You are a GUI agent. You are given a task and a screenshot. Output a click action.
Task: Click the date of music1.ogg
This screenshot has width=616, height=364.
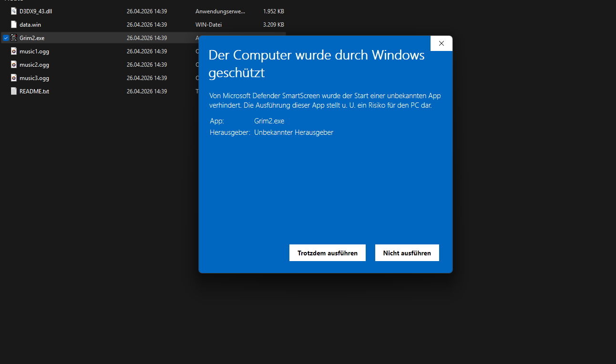147,51
